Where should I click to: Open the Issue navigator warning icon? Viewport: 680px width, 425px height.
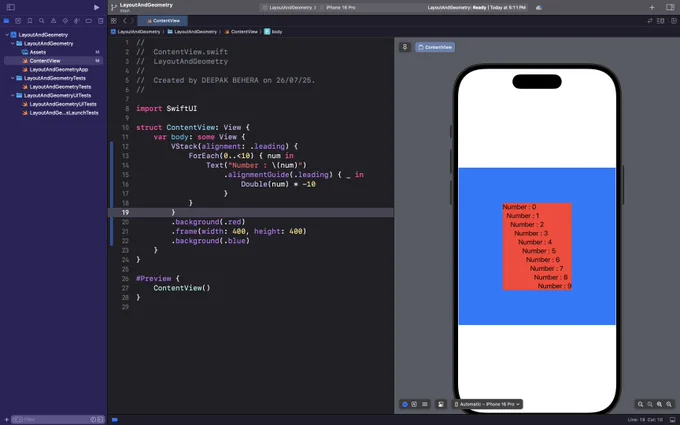click(x=53, y=21)
